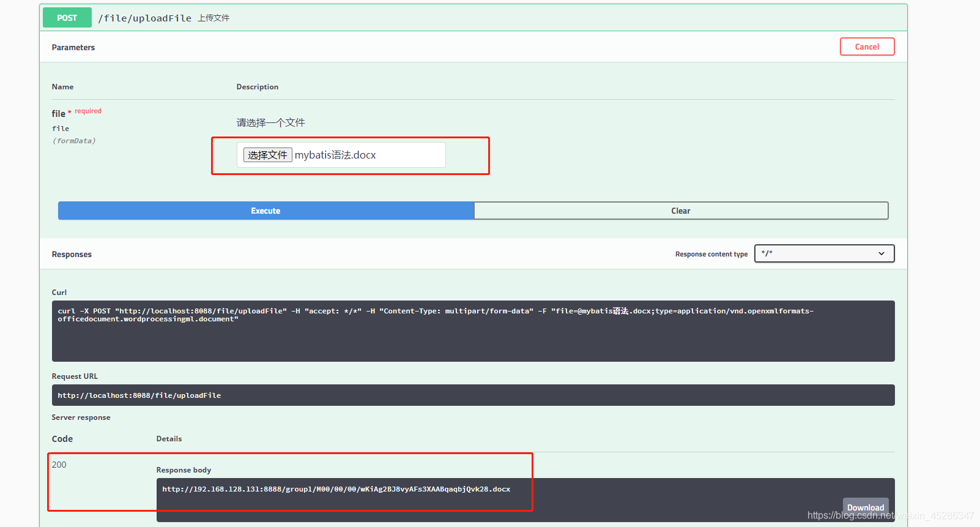
Task: Click the 200 response code
Action: 59,465
